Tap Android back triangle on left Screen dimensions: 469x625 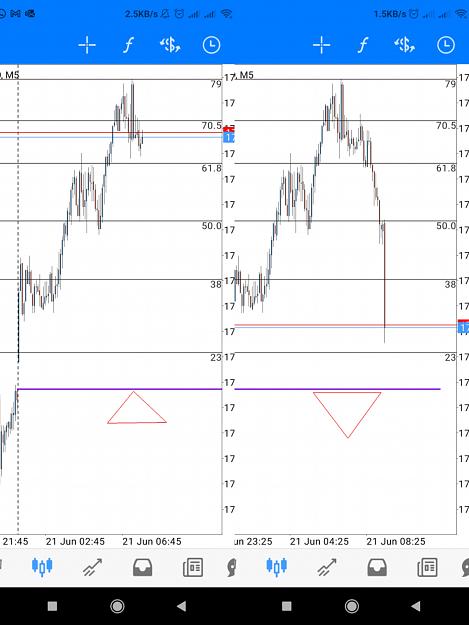click(x=181, y=606)
